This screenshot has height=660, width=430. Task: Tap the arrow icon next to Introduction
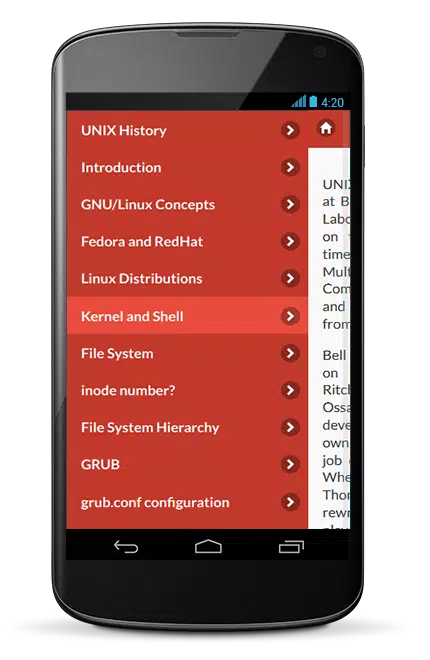[290, 167]
